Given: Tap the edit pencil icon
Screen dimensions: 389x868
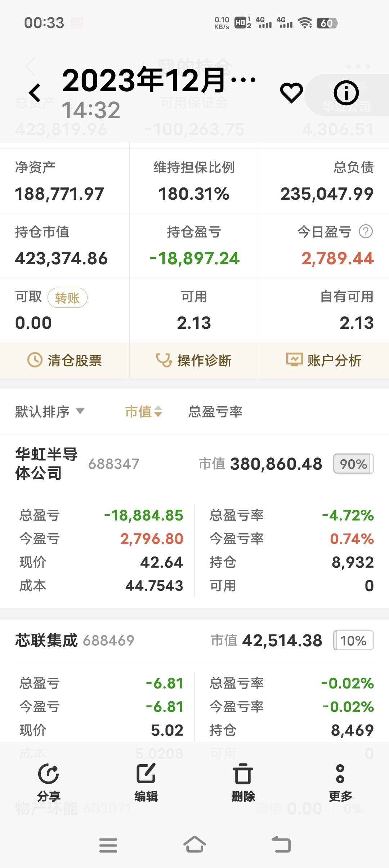Looking at the screenshot, I should tap(146, 774).
